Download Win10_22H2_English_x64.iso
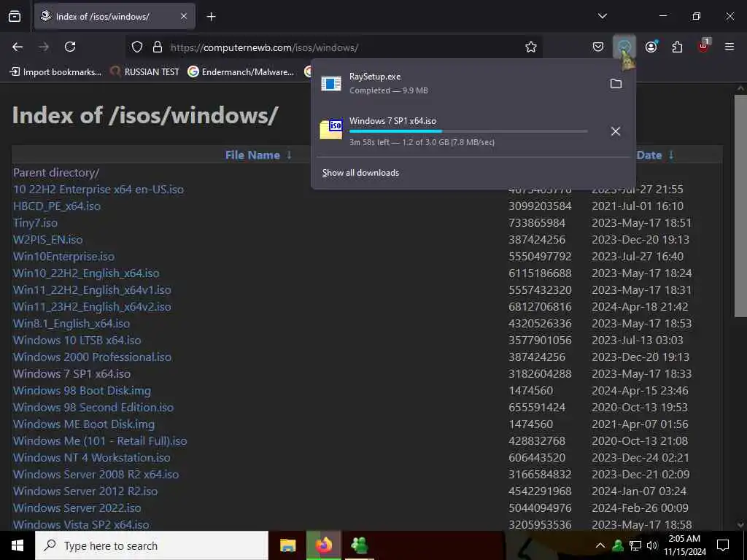The width and height of the screenshot is (747, 560). click(86, 273)
